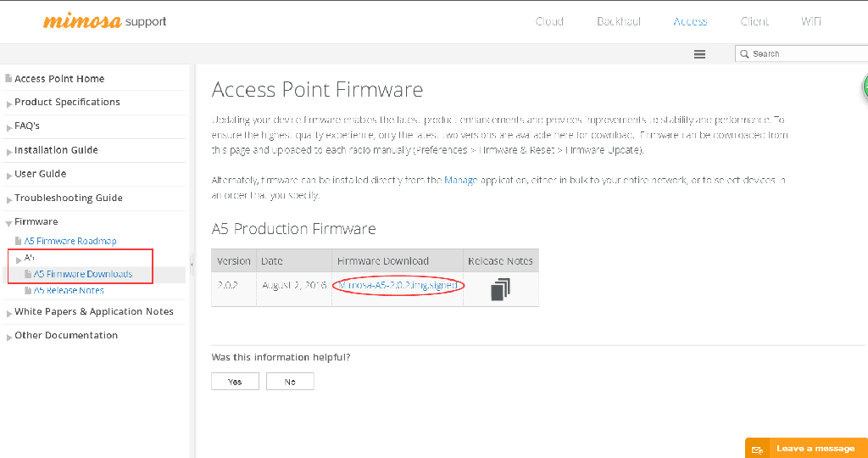Screen dimensions: 868x458
Task: Click the mimosa support logo
Action: click(104, 21)
